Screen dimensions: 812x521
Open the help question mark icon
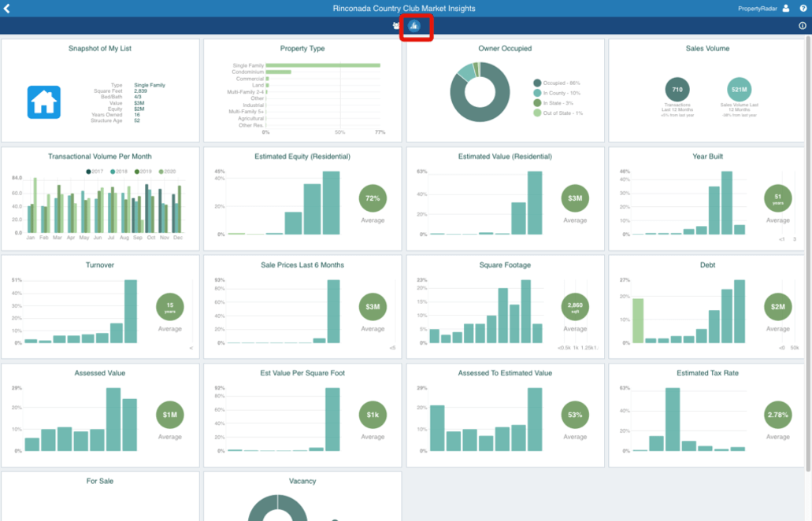click(803, 9)
